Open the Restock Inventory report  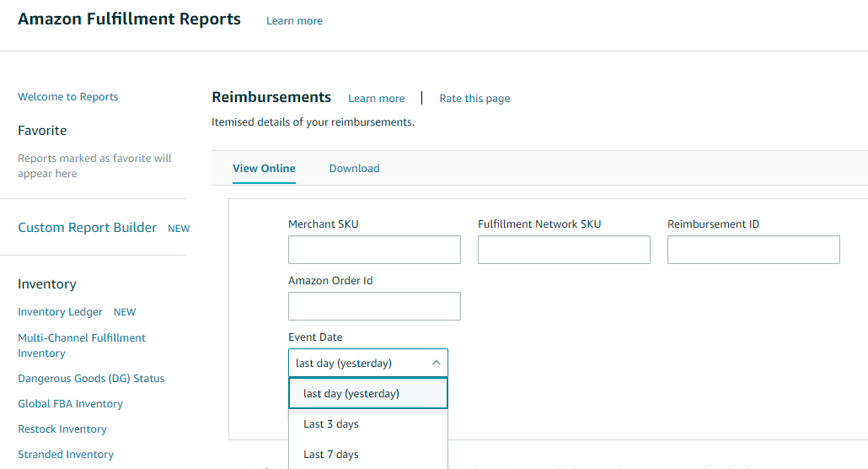click(62, 429)
